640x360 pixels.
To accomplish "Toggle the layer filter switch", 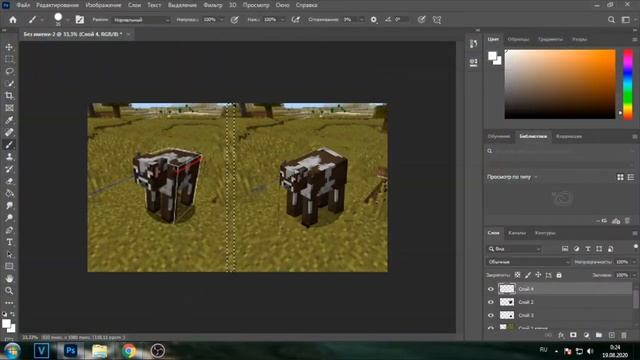I will tap(636, 247).
